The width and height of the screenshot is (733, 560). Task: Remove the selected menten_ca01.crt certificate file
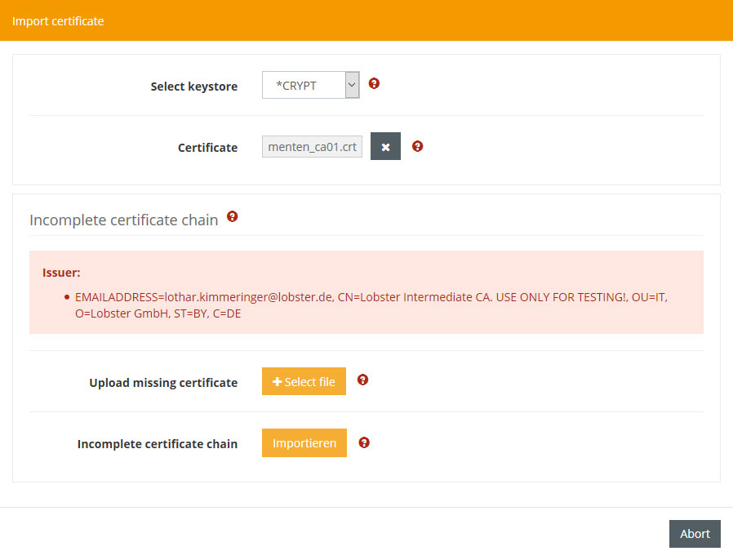(x=385, y=147)
